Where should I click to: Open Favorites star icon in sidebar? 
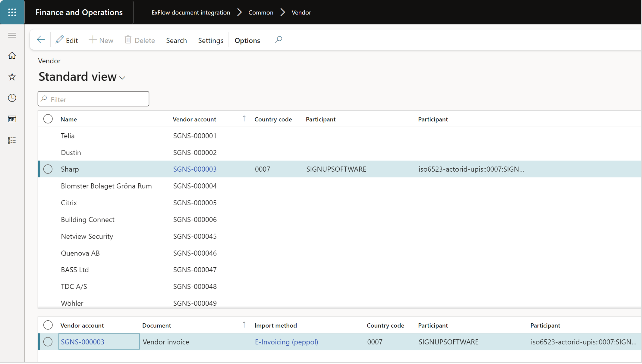(x=12, y=77)
